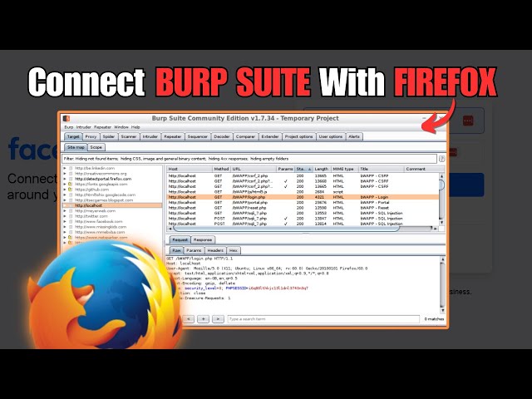Viewport: 532px width, 399px height.
Task: Switch to the Headers view tab
Action: [x=215, y=250]
